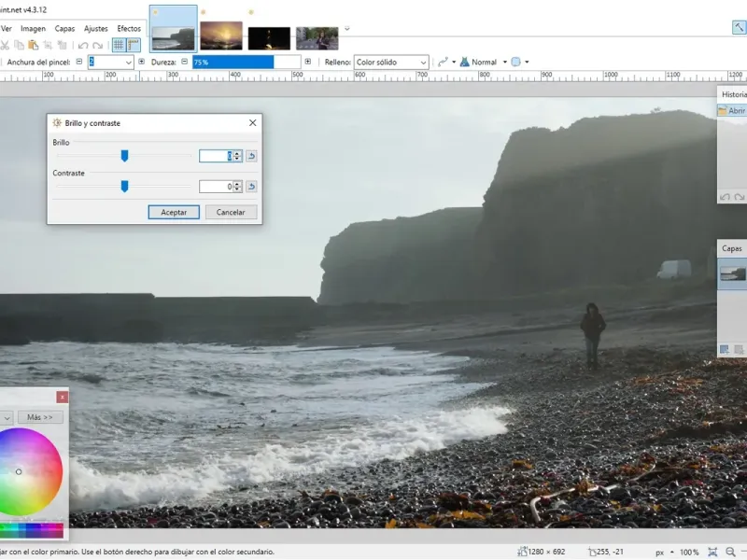The width and height of the screenshot is (747, 560).
Task: Select the beach cliff image thumbnail
Action: [174, 29]
